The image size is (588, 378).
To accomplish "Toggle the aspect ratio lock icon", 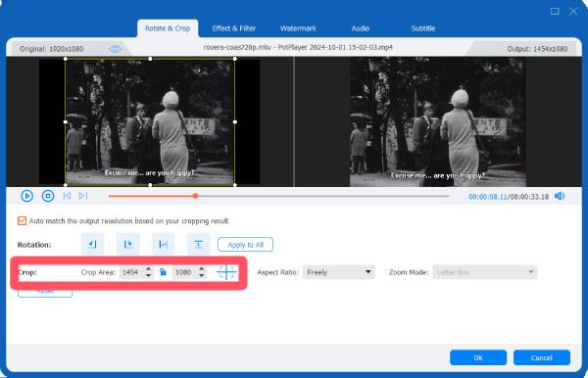I will [163, 272].
